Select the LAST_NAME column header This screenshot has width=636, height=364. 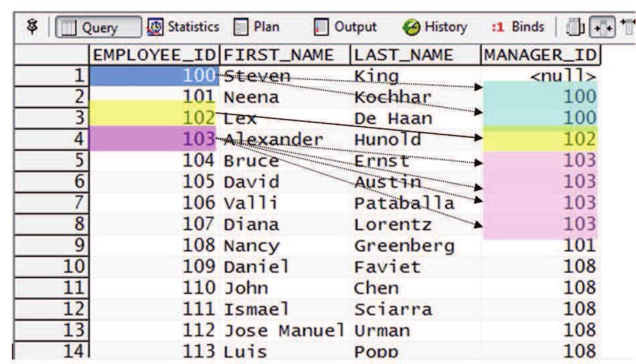pos(415,55)
